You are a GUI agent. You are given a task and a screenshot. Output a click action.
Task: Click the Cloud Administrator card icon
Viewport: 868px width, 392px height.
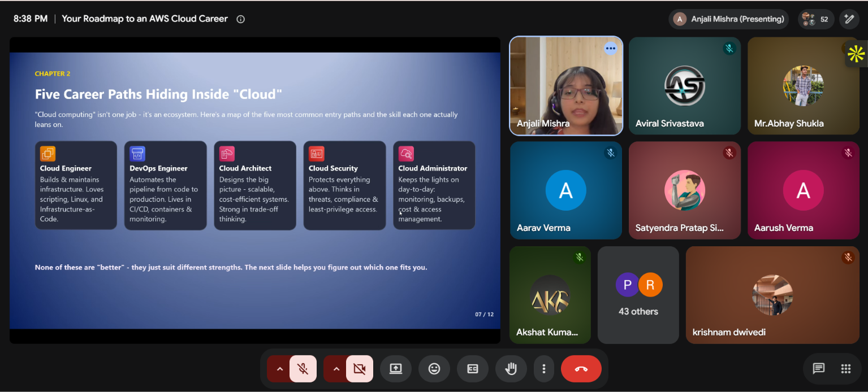click(406, 154)
